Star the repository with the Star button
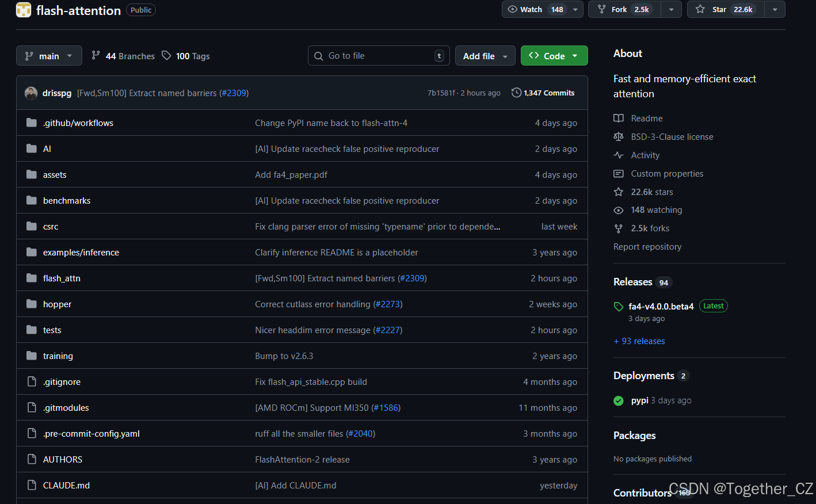The image size is (816, 504). [x=726, y=9]
